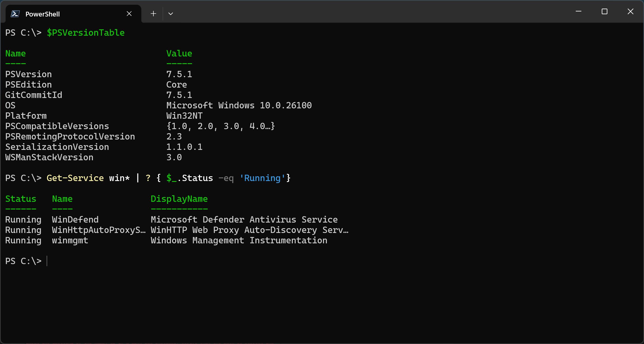Click the serialization value 1.1.0.1
The height and width of the screenshot is (344, 644).
184,147
